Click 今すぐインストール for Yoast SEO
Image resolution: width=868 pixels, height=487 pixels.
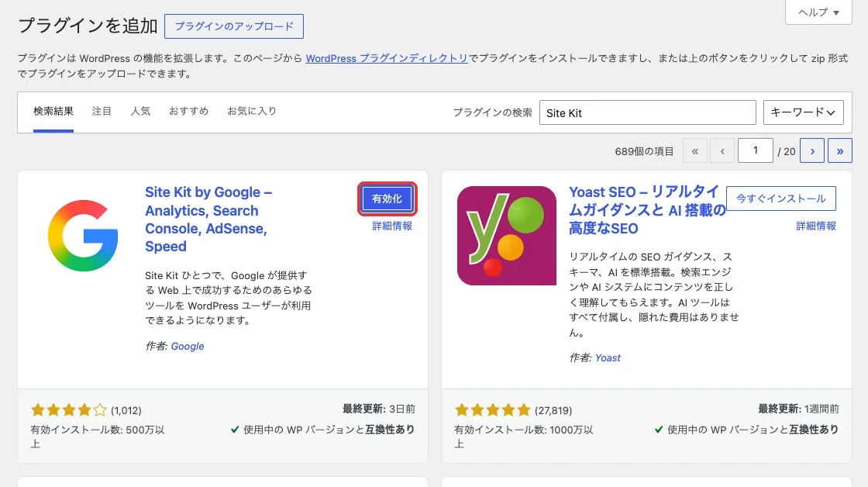tap(780, 199)
